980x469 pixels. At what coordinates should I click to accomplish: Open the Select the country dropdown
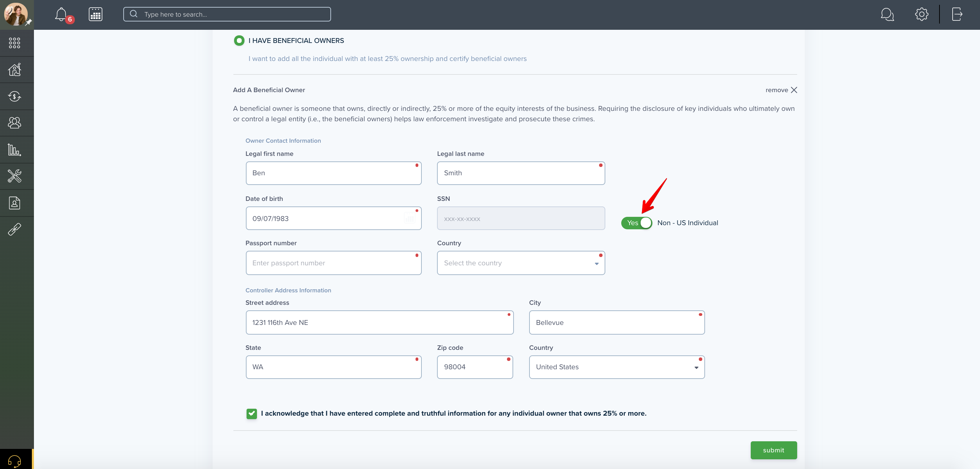[x=521, y=263]
